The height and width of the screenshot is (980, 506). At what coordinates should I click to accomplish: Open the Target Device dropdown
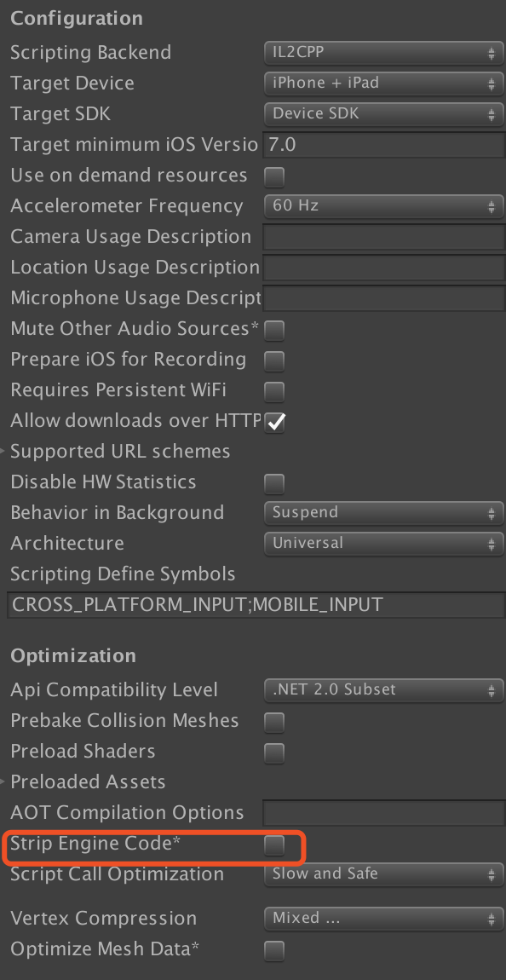[383, 84]
